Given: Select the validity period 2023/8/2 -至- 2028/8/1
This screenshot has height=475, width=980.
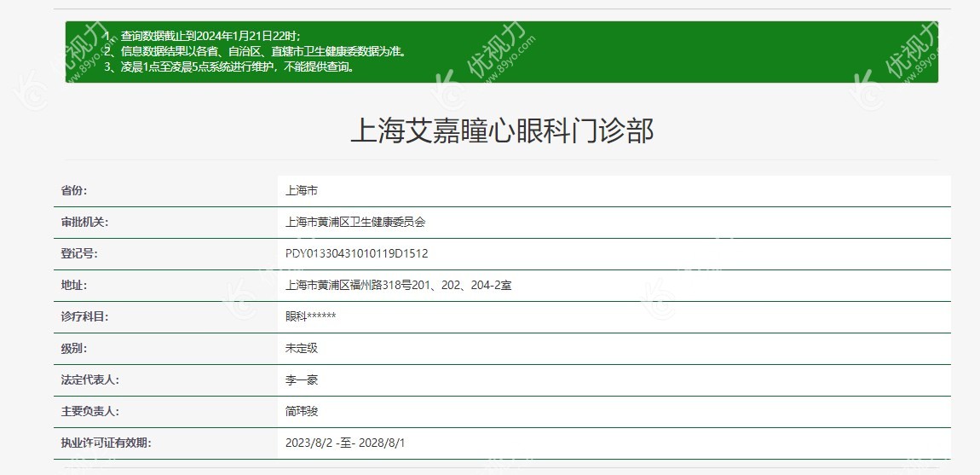Looking at the screenshot, I should [x=345, y=443].
